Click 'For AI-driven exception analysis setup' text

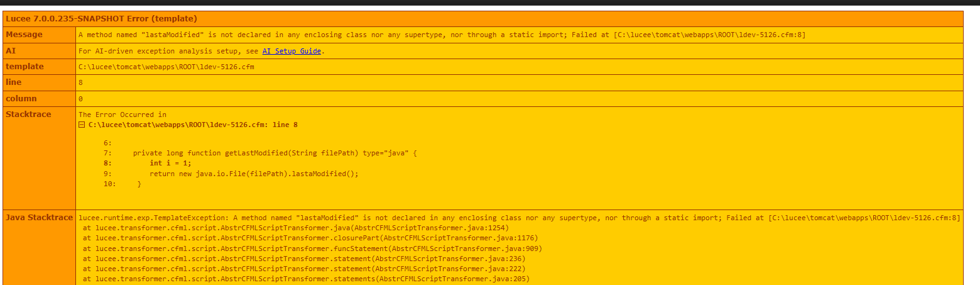click(169, 51)
